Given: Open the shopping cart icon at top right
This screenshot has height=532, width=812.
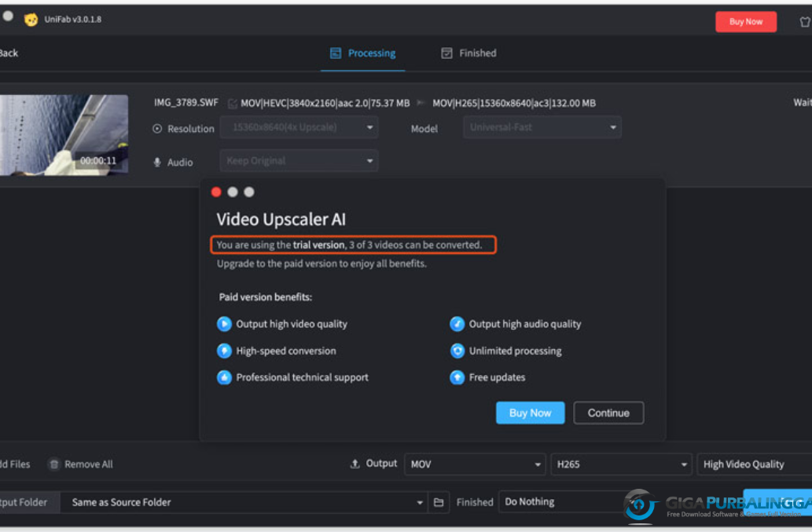Looking at the screenshot, I should pos(805,22).
